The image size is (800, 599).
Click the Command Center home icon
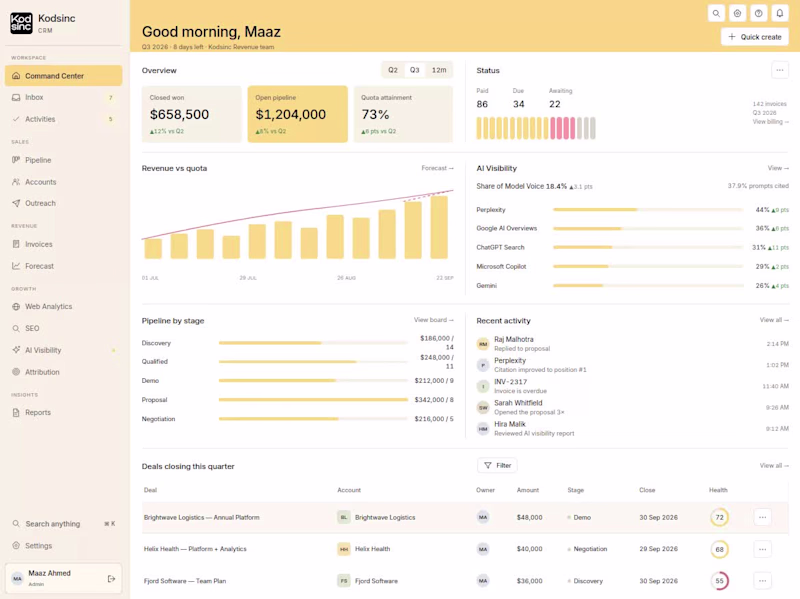pyautogui.click(x=16, y=76)
